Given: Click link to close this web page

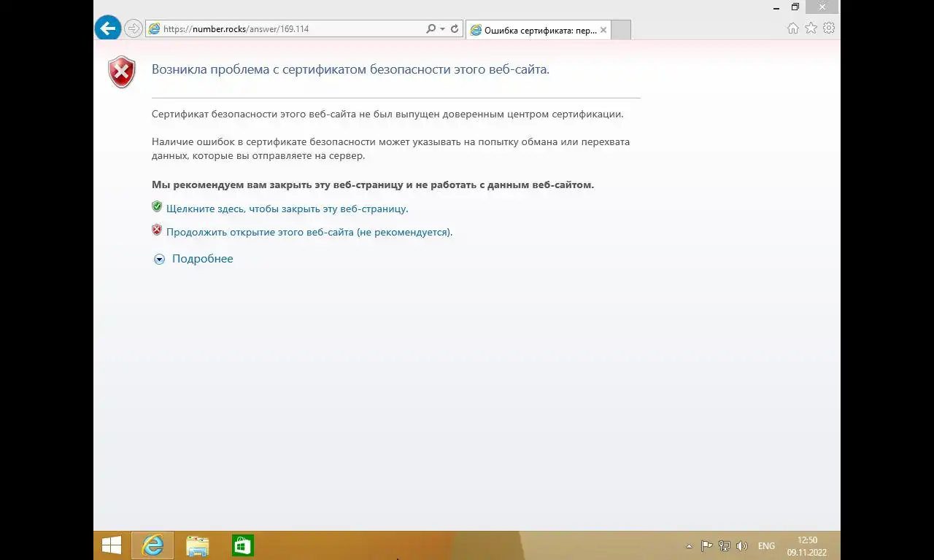Looking at the screenshot, I should pyautogui.click(x=287, y=209).
